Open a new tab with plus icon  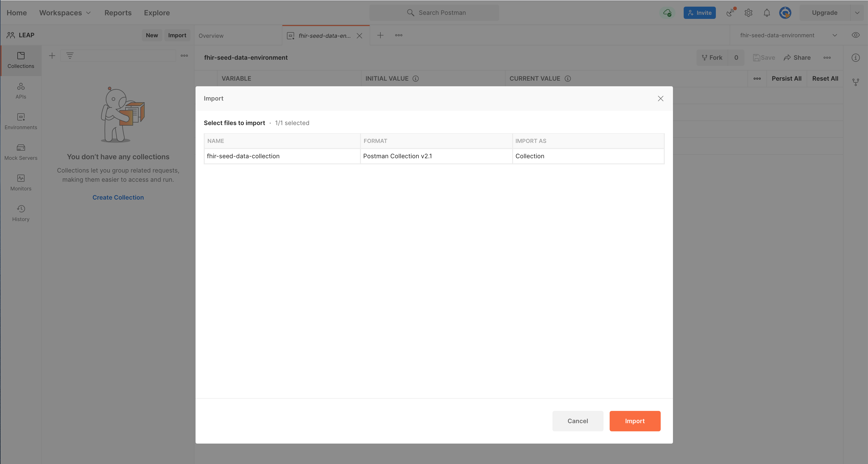pyautogui.click(x=380, y=35)
